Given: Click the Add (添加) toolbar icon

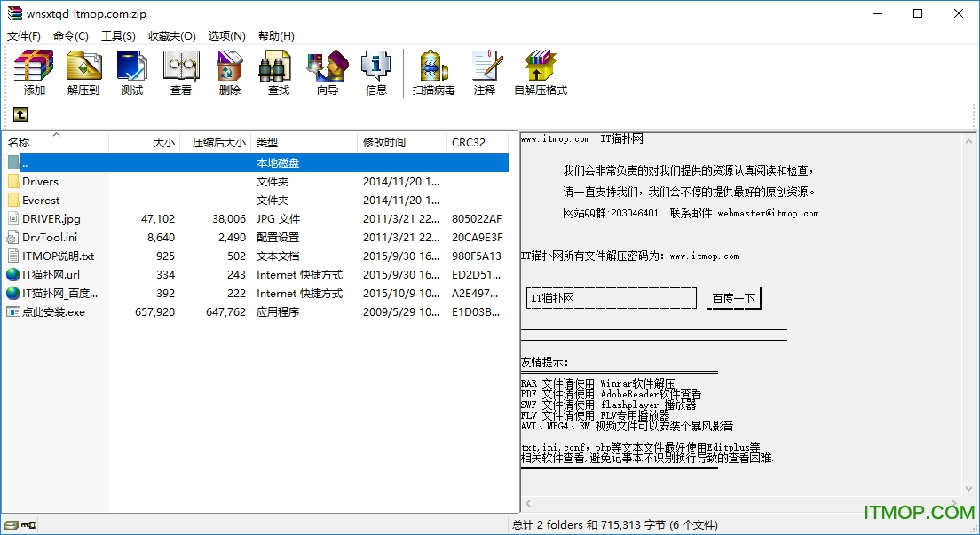Looking at the screenshot, I should pos(35,73).
